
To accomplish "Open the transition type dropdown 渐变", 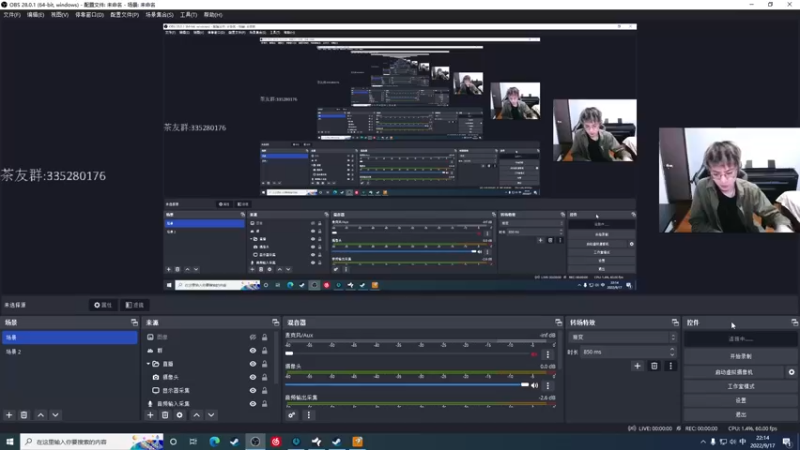I will pos(623,337).
